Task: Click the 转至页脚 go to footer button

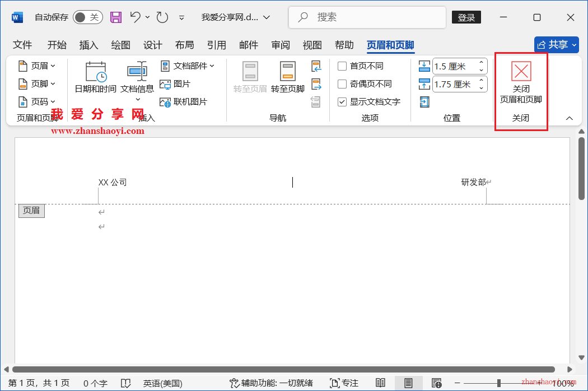Action: [288, 77]
